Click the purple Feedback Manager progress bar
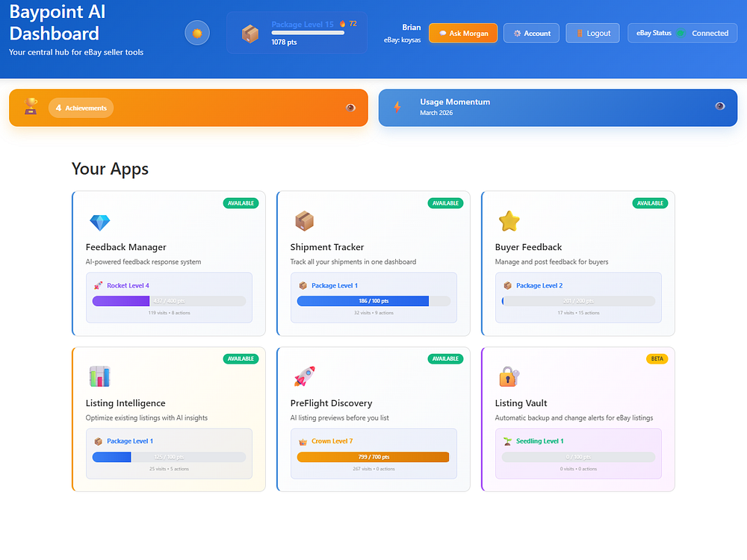Screen dimensions: 747x560 [x=169, y=301]
